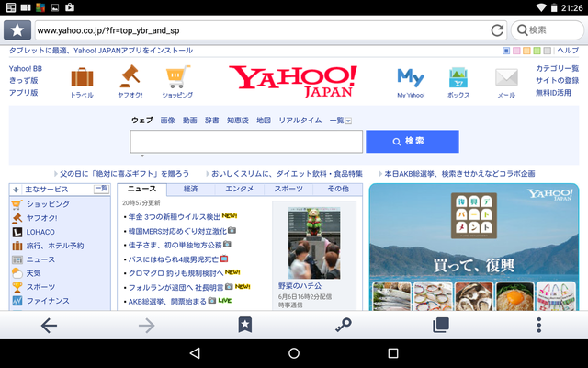
Task: Expand the arrow below the search box
Action: [142, 155]
